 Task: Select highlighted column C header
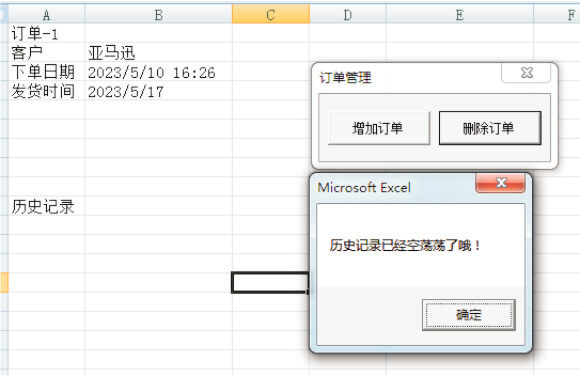coord(271,15)
